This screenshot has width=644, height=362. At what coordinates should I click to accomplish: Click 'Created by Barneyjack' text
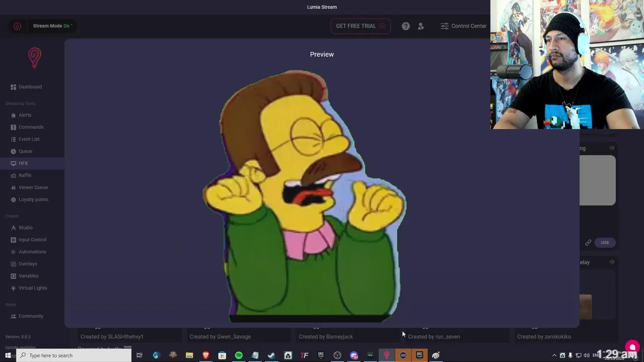(x=326, y=337)
